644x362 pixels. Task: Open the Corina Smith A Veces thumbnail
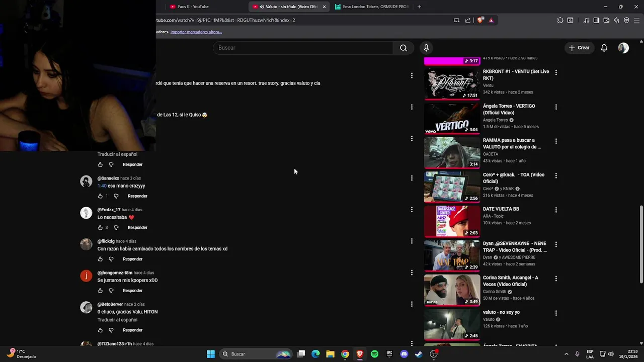point(452,290)
